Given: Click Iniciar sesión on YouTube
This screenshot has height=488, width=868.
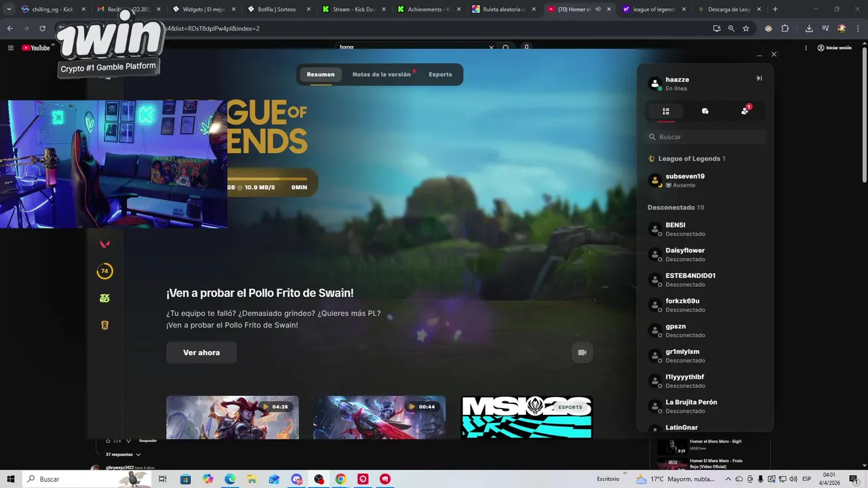Looking at the screenshot, I should pyautogui.click(x=834, y=47).
